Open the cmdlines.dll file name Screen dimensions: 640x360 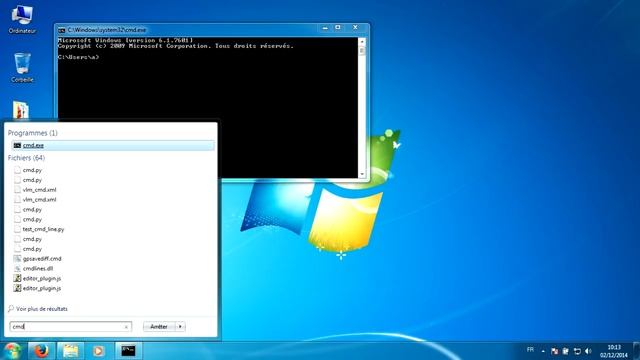click(x=38, y=269)
